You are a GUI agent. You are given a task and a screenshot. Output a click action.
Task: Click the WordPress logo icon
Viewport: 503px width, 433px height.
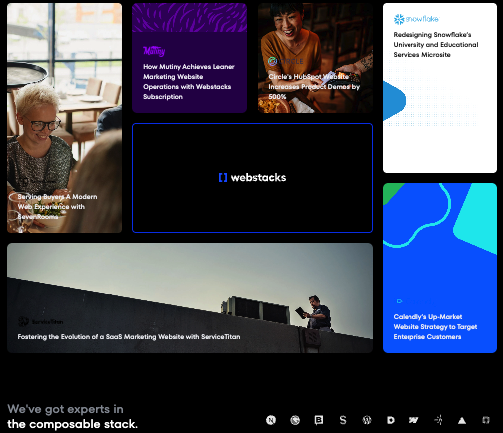coord(367,420)
